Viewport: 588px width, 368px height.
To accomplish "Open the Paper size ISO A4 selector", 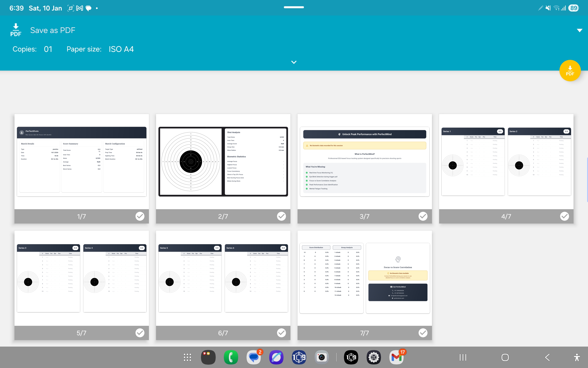I will pos(121,49).
